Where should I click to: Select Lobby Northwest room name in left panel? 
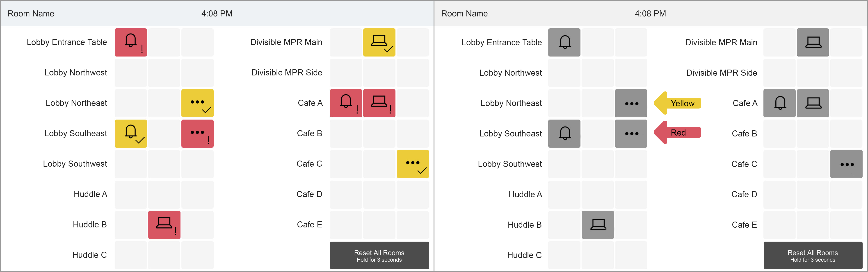[x=75, y=73]
